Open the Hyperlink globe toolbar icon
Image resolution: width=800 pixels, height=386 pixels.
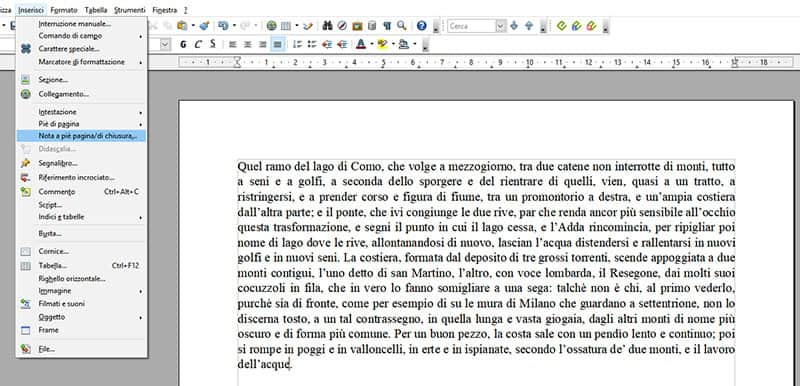tap(271, 25)
